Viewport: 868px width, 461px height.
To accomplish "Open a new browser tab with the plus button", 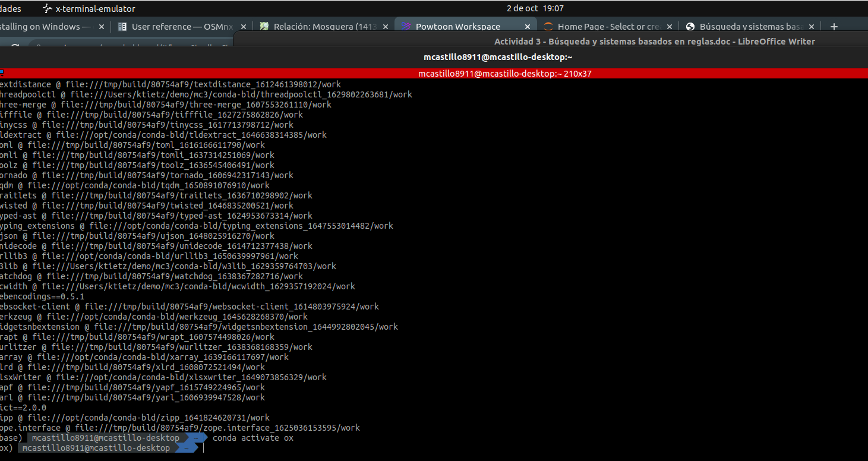I will tap(834, 26).
